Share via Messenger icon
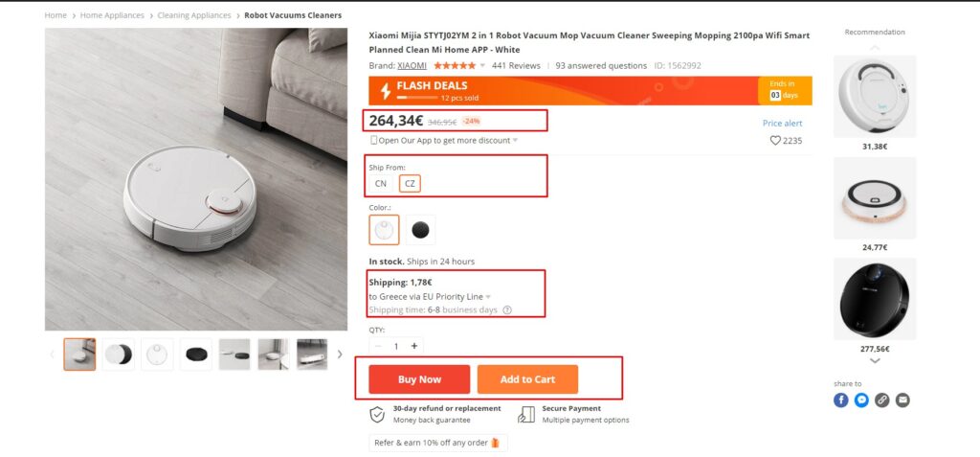The height and width of the screenshot is (457, 980). (861, 400)
